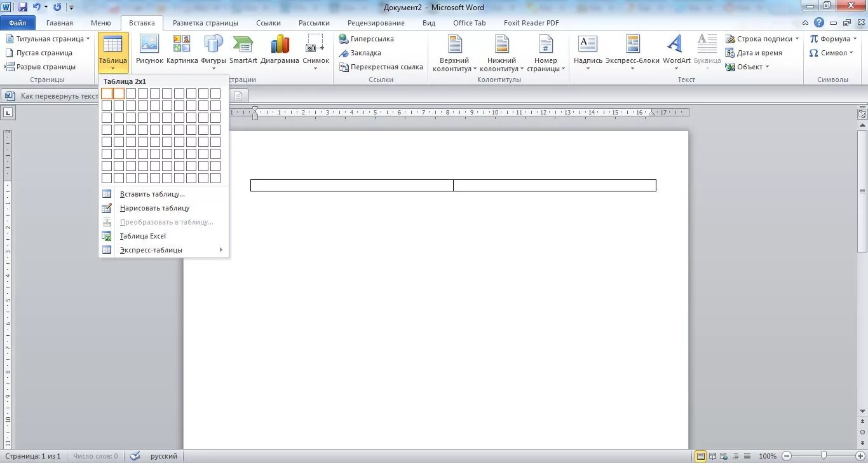Open Word Help question mark
The height and width of the screenshot is (463, 868).
click(820, 22)
